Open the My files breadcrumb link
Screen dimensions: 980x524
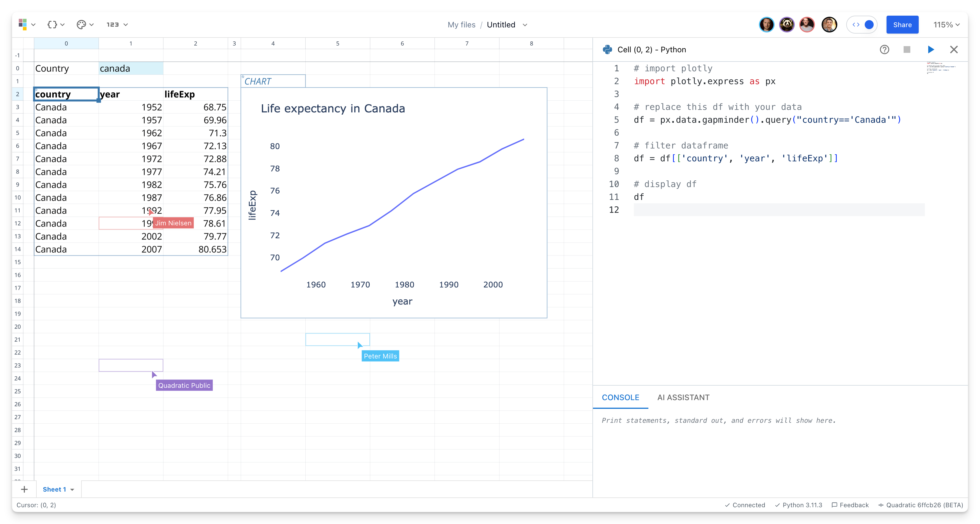(x=461, y=25)
